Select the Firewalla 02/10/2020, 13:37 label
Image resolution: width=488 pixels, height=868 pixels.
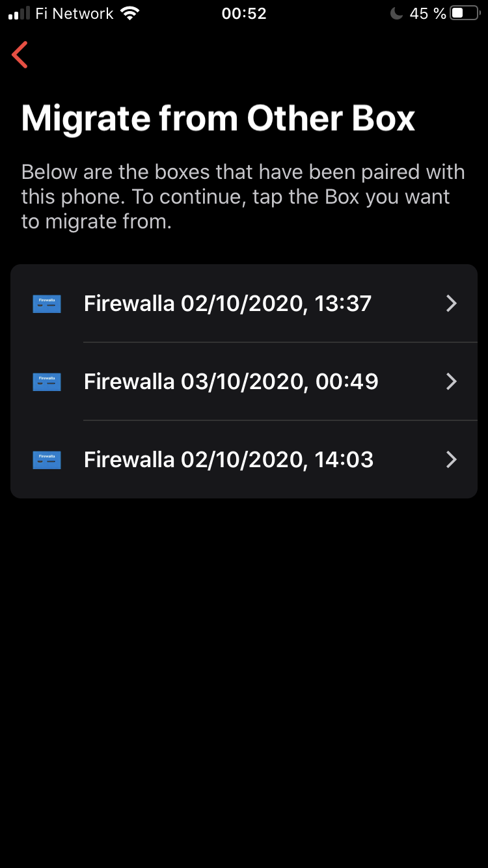[x=228, y=304]
